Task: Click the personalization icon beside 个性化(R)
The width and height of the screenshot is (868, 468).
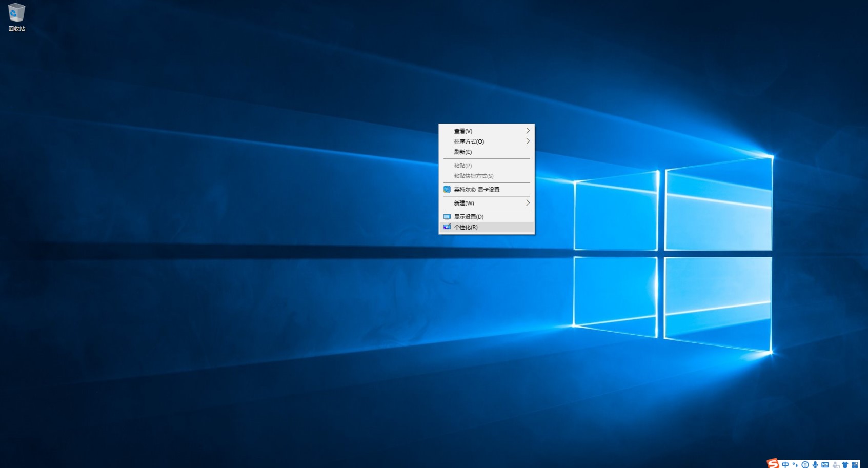Action: click(x=447, y=227)
